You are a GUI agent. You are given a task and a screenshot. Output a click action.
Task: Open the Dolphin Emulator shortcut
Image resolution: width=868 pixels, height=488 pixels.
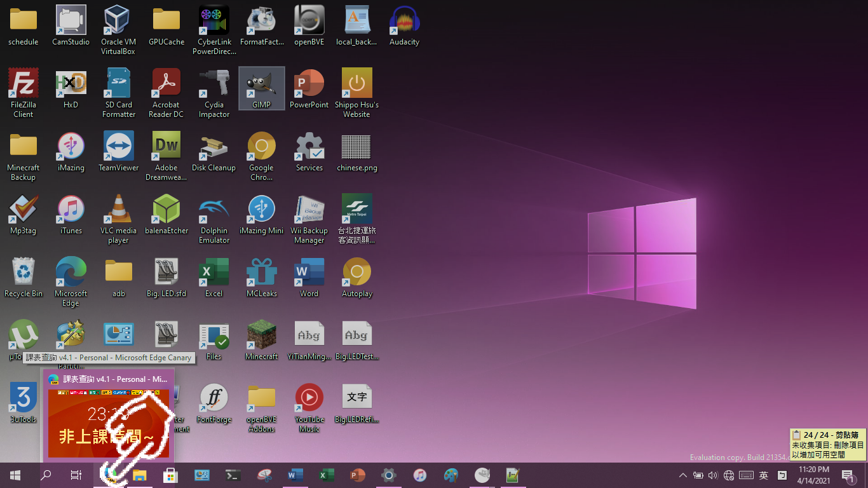click(214, 210)
